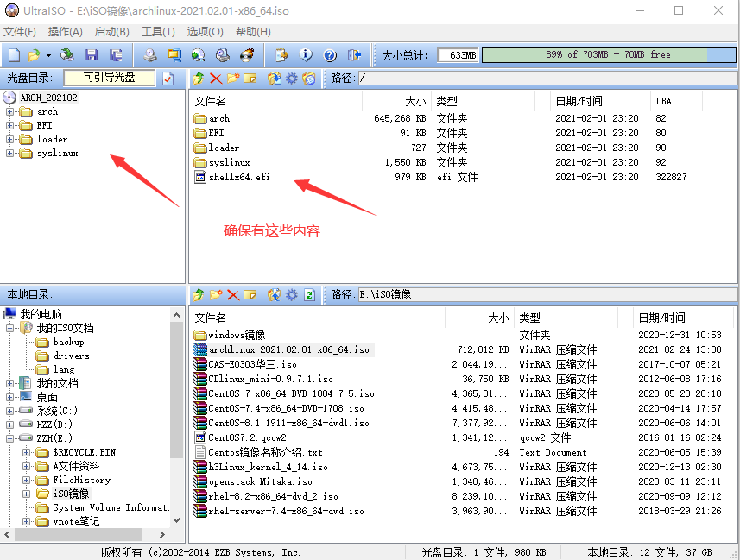Click Refresh icon in local pane toolbar
Image resolution: width=740 pixels, height=560 pixels.
click(309, 295)
